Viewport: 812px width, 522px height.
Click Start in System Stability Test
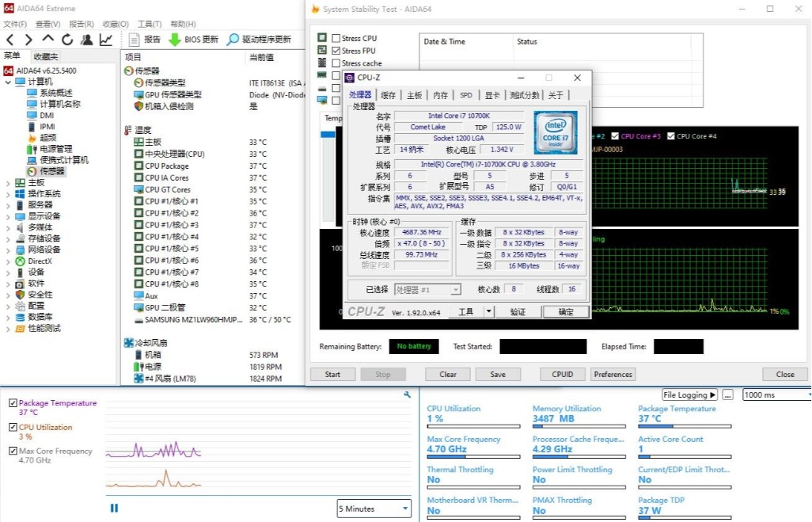(x=332, y=374)
